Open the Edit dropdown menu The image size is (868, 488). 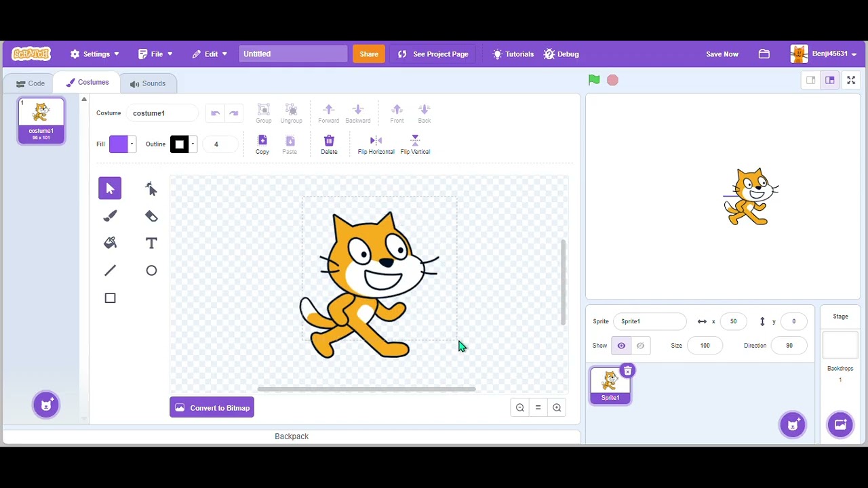coord(210,54)
